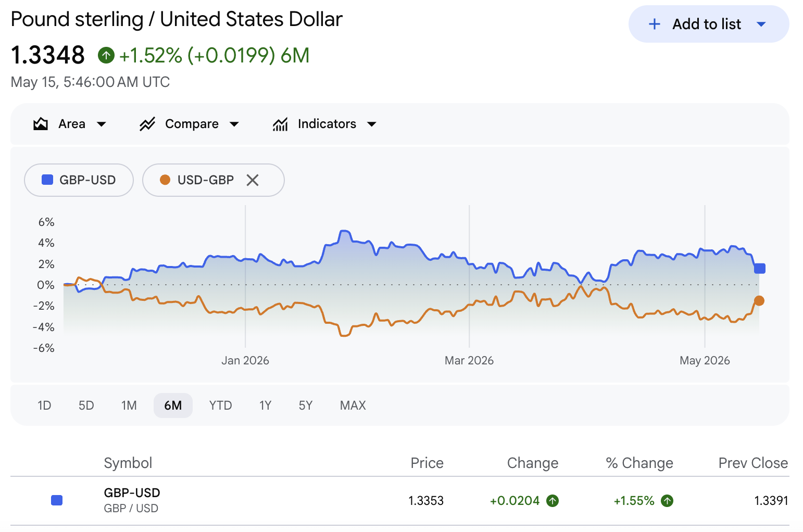The height and width of the screenshot is (532, 803).
Task: Expand the Indicators dropdown arrow
Action: (x=372, y=124)
